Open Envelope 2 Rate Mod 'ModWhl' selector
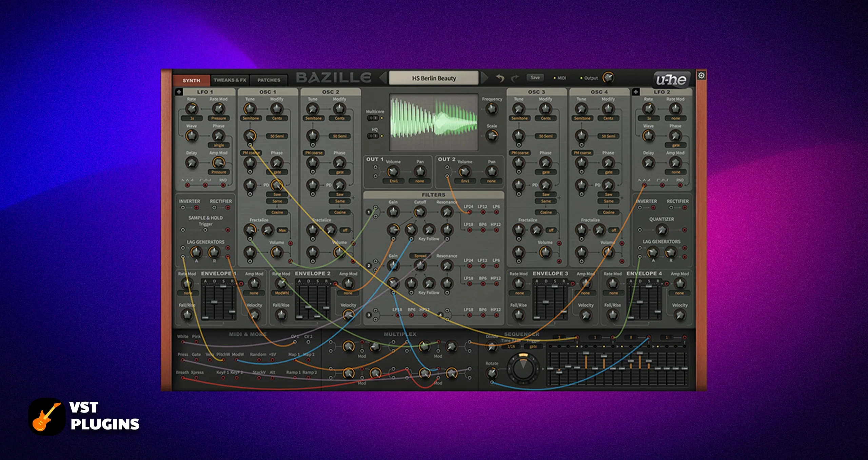 pyautogui.click(x=281, y=293)
